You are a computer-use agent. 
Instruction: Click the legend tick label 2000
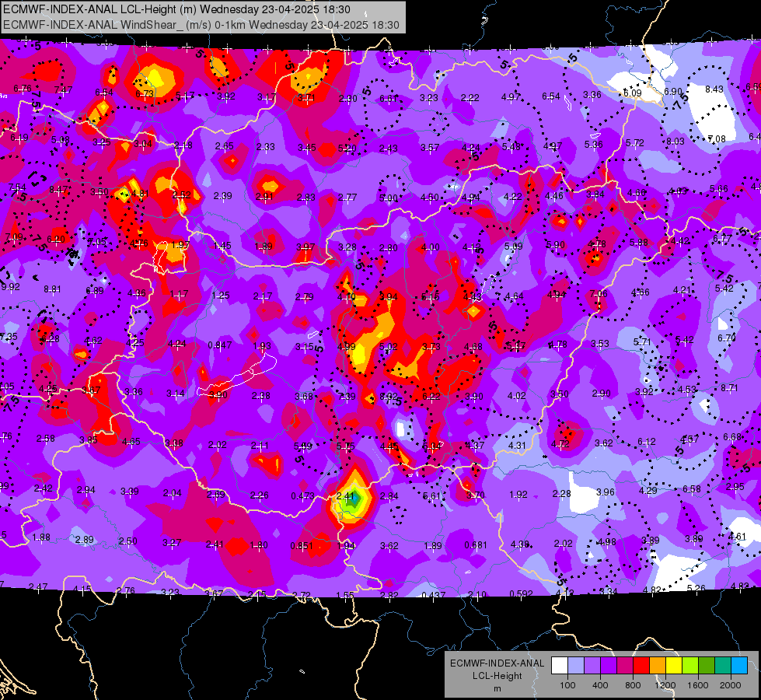pos(731,685)
